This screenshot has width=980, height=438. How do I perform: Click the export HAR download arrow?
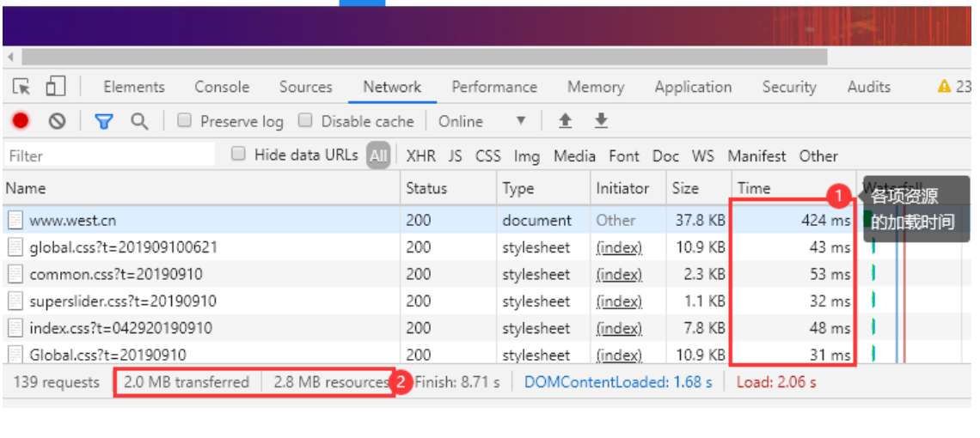[601, 121]
